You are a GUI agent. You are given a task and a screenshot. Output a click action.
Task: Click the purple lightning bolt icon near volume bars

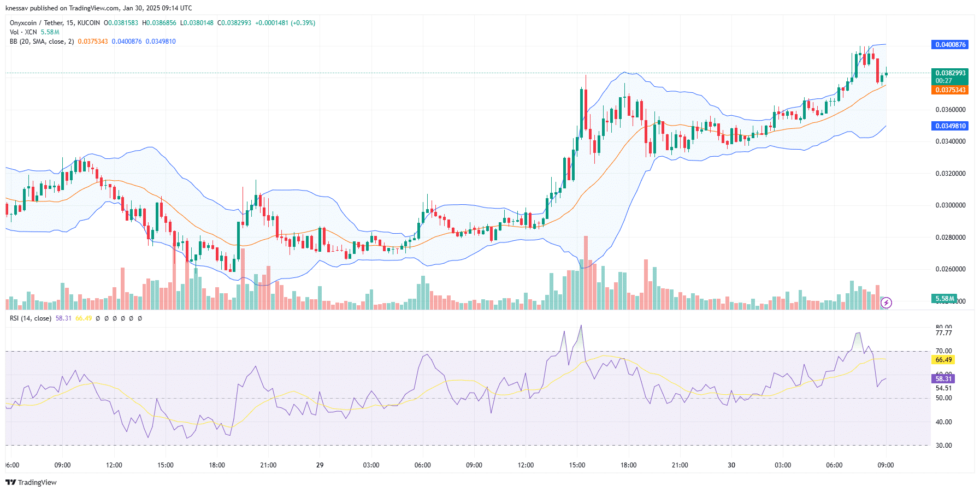pyautogui.click(x=887, y=302)
